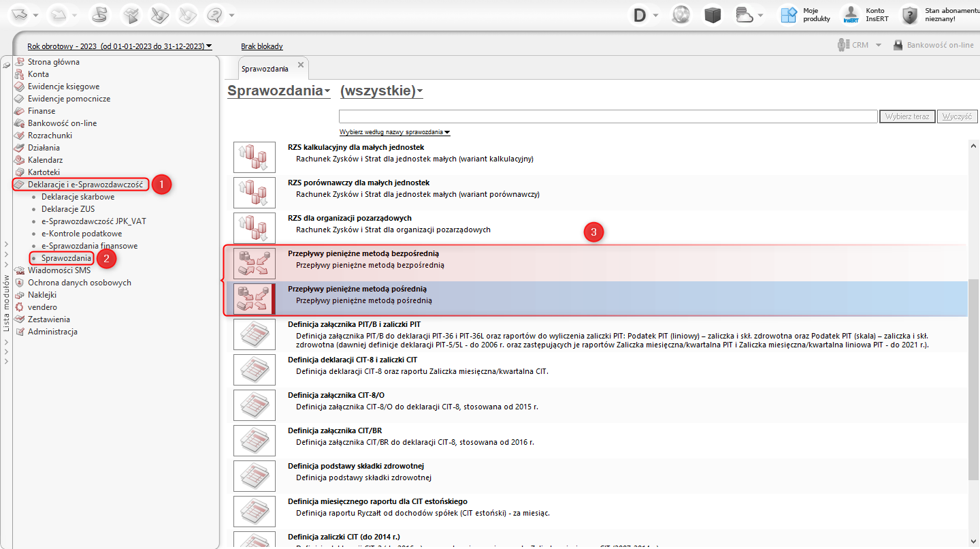Viewport: 980px width, 549px height.
Task: Open Zestawienia module
Action: (48, 319)
